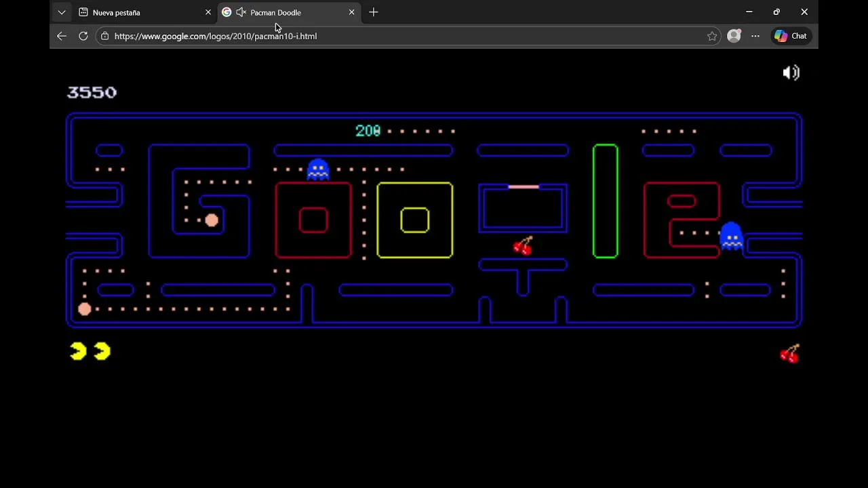Click the cherry level indicator below maze
868x488 pixels.
(790, 354)
